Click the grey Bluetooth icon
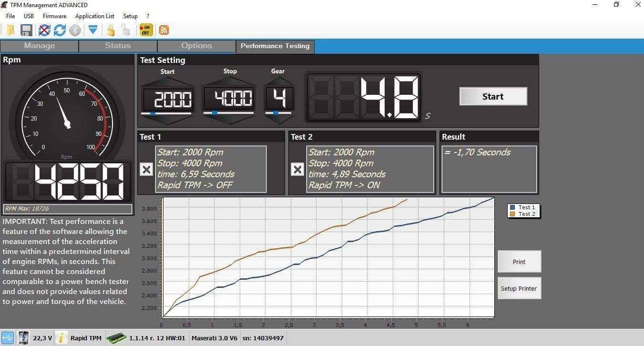 pos(75,30)
